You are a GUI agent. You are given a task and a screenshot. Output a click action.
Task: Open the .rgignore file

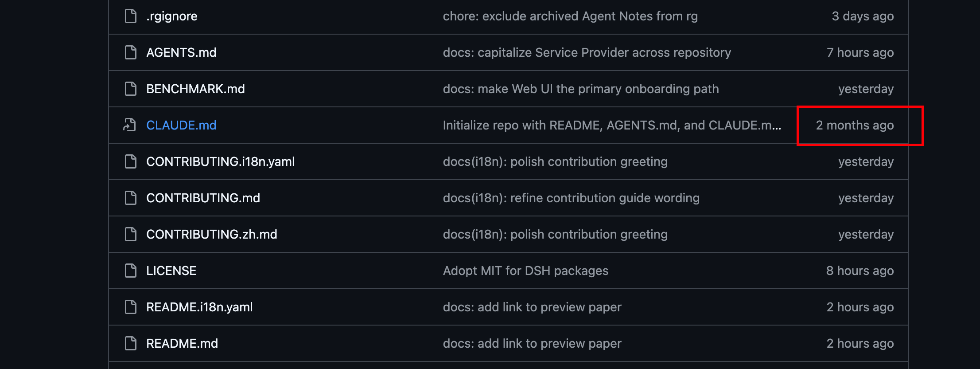click(x=172, y=16)
